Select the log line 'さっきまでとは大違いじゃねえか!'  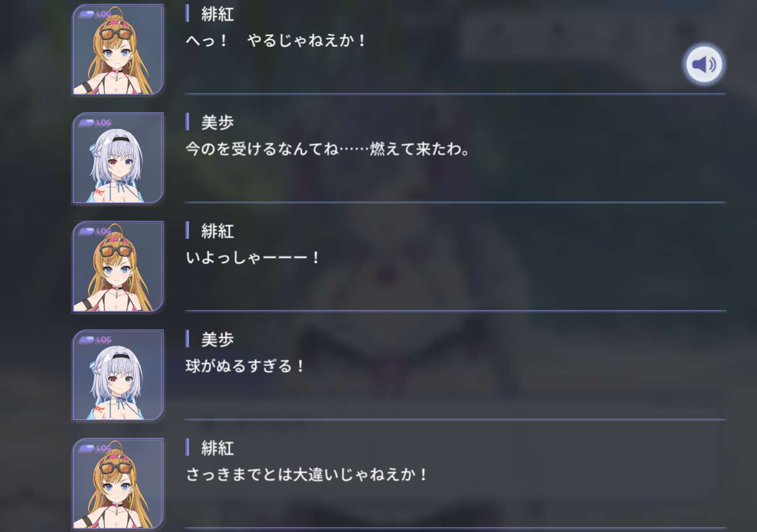click(x=307, y=474)
